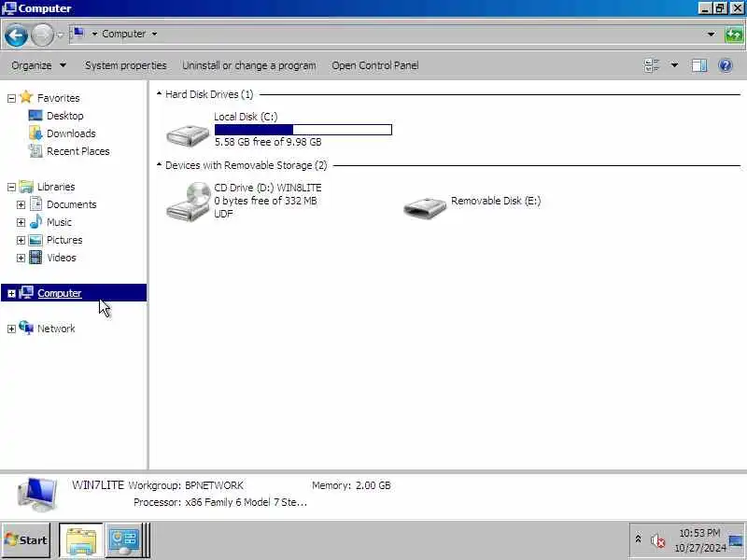Click the Downloads folder icon
Image resolution: width=747 pixels, height=560 pixels.
(35, 133)
